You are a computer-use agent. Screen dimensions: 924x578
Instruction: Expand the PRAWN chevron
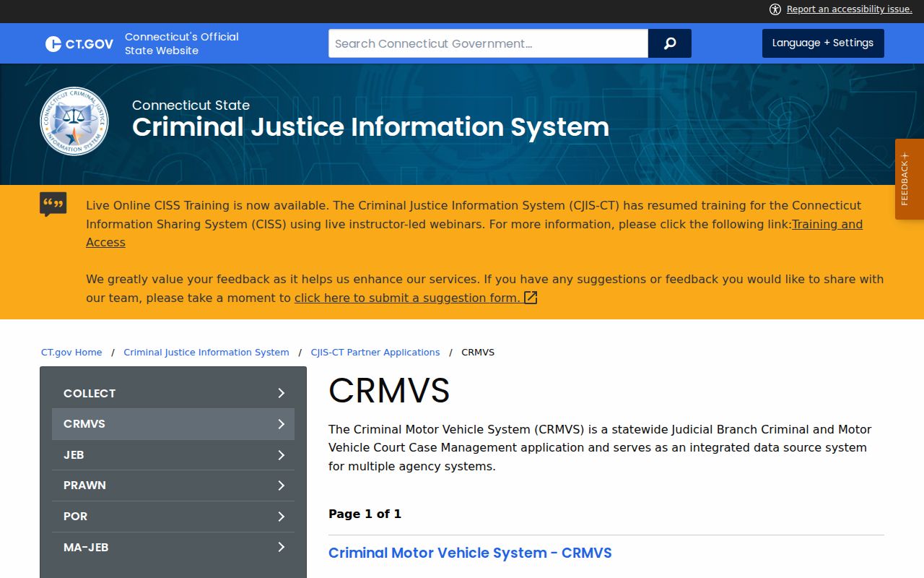pos(282,486)
